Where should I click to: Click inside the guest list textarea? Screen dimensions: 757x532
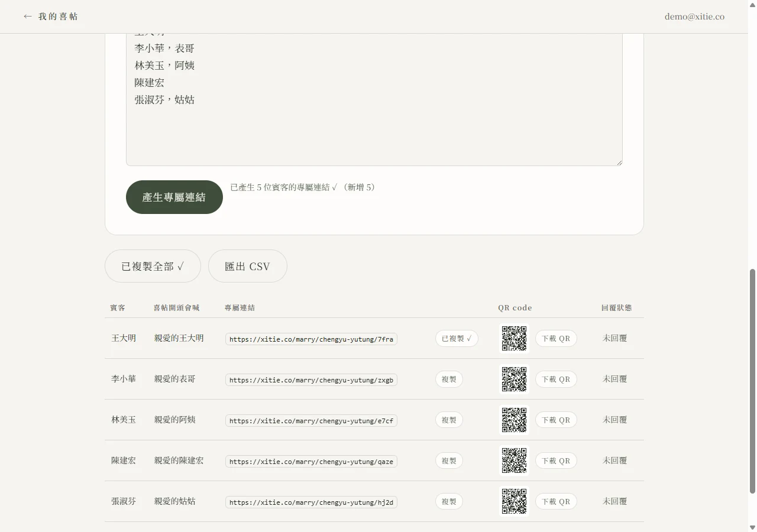(x=374, y=99)
